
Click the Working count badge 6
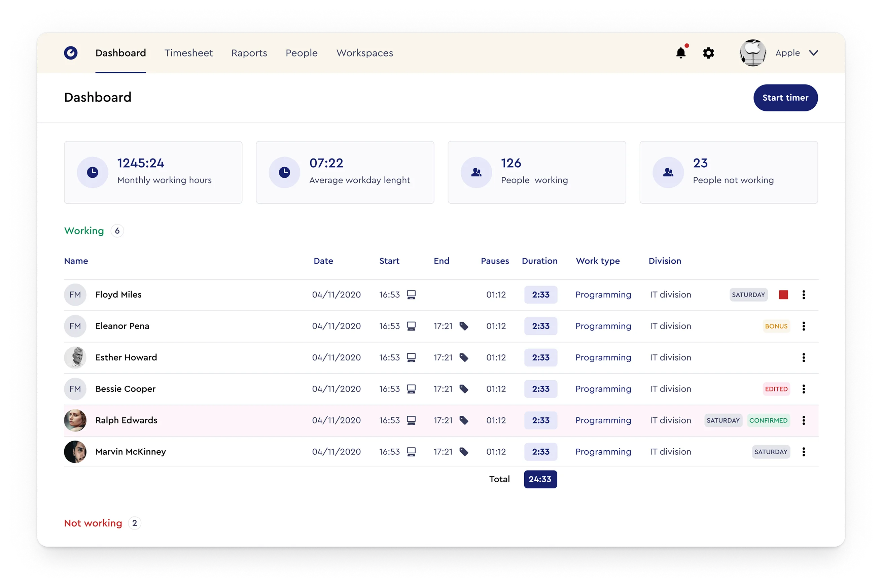tap(117, 231)
